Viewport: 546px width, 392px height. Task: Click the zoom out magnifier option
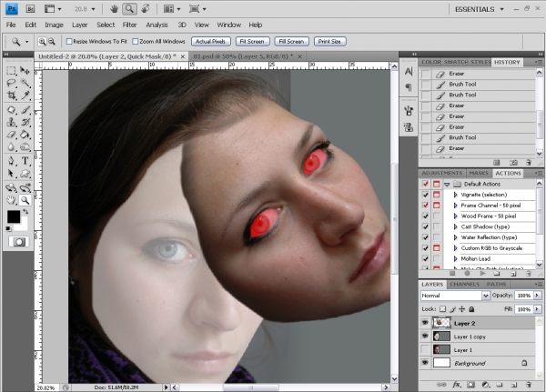coord(52,42)
